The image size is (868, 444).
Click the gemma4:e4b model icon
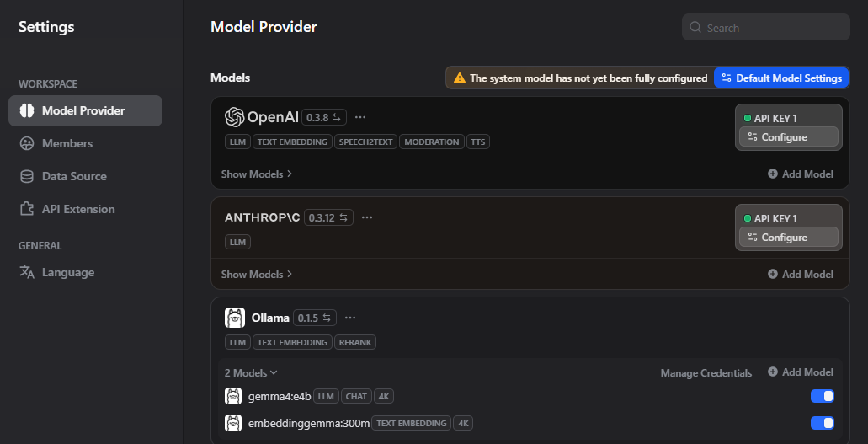233,396
